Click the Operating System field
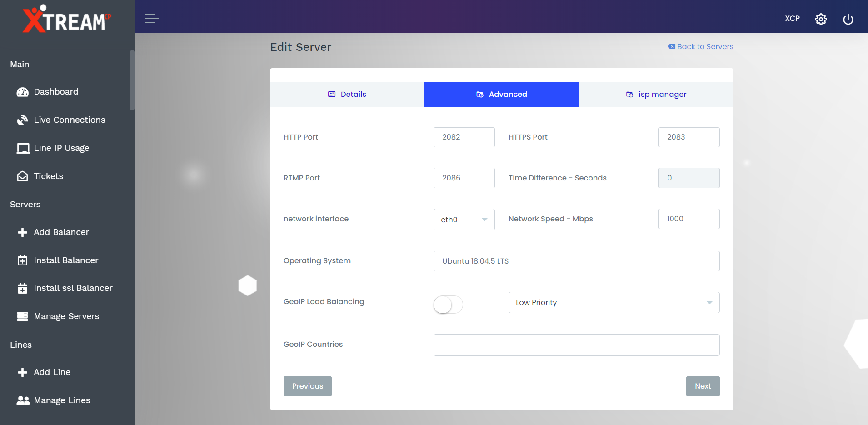The height and width of the screenshot is (425, 868). 577,261
